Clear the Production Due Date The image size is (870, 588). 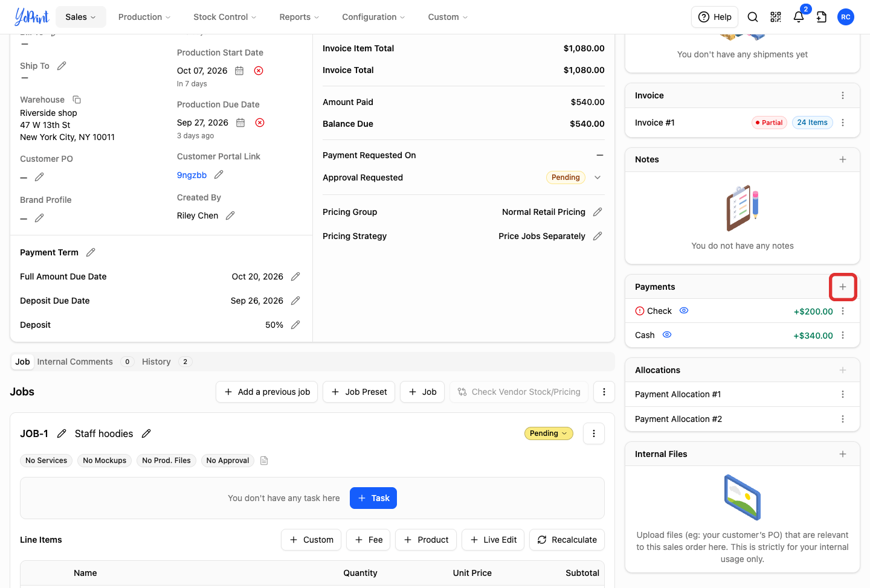(260, 123)
